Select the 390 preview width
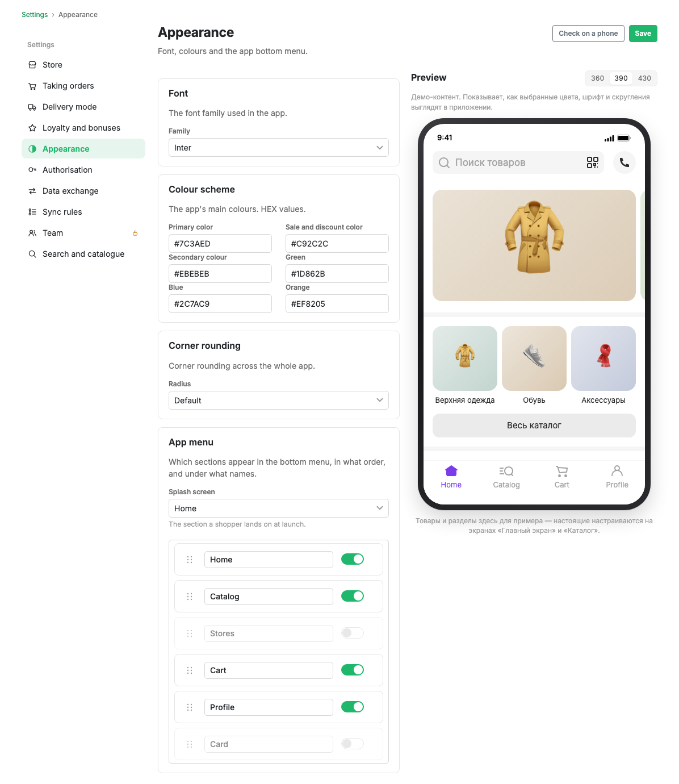This screenshot has width=679, height=784. point(621,78)
